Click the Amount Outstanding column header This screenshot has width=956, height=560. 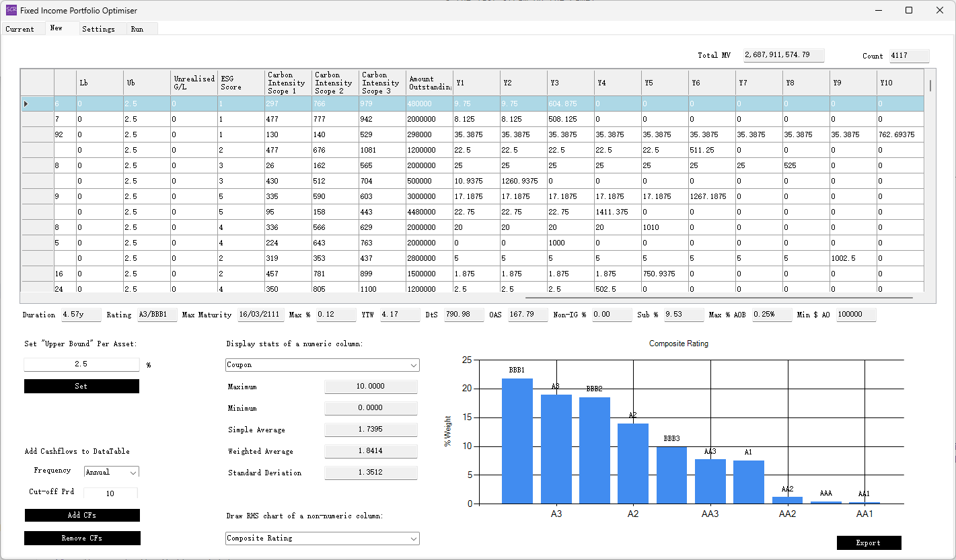(x=429, y=83)
